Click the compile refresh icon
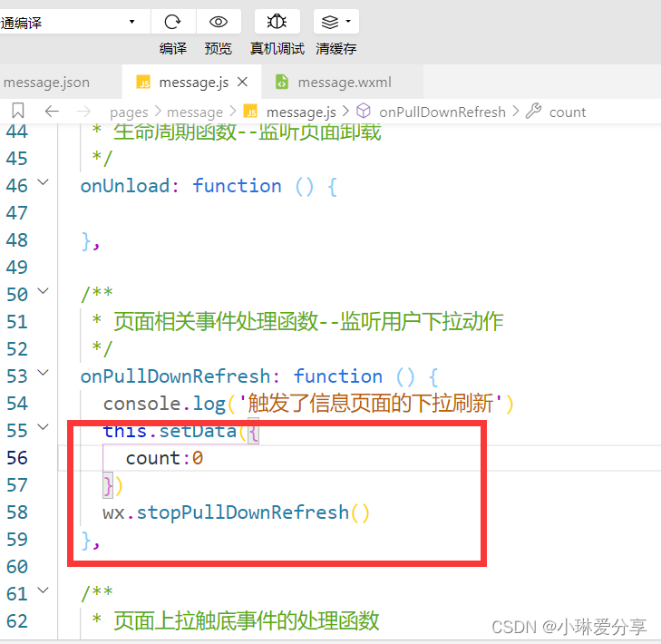Viewport: 661px width, 644px height. pos(172,22)
